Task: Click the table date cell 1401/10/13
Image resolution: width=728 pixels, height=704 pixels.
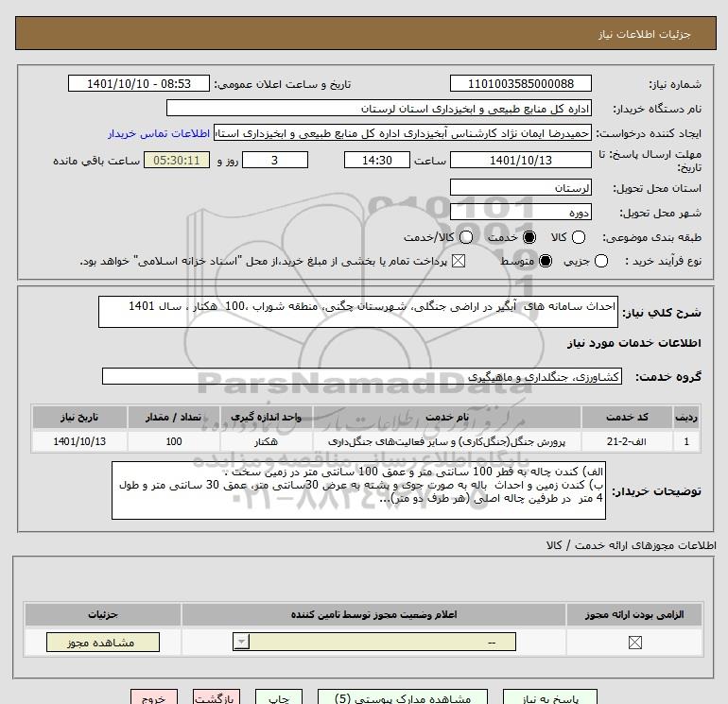Action: pos(79,441)
